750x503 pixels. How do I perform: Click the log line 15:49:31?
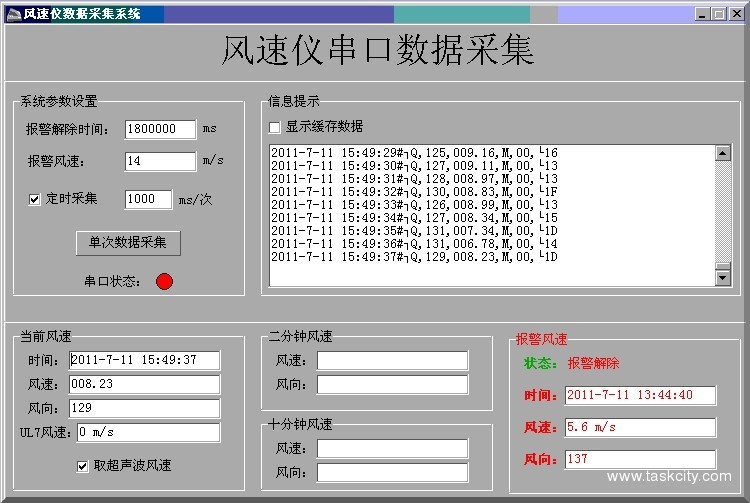point(414,179)
